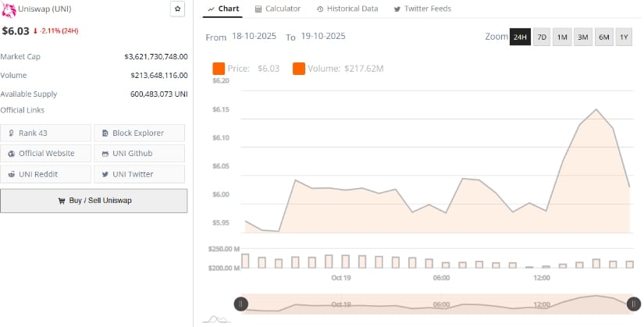
Task: Toggle the Price series legend swatch
Action: [218, 69]
